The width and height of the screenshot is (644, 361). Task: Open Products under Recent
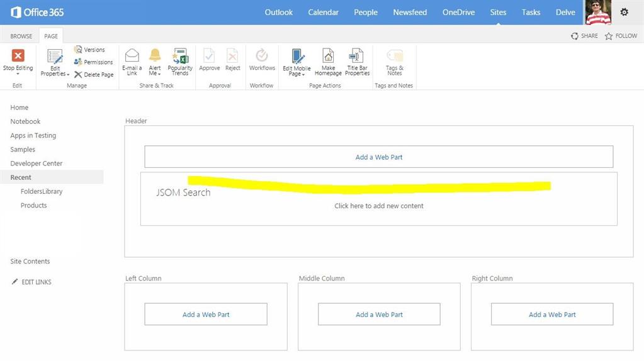click(x=33, y=205)
